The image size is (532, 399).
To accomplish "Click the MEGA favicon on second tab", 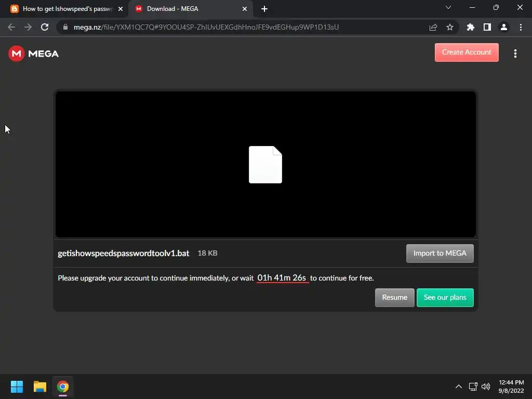I will click(x=138, y=9).
